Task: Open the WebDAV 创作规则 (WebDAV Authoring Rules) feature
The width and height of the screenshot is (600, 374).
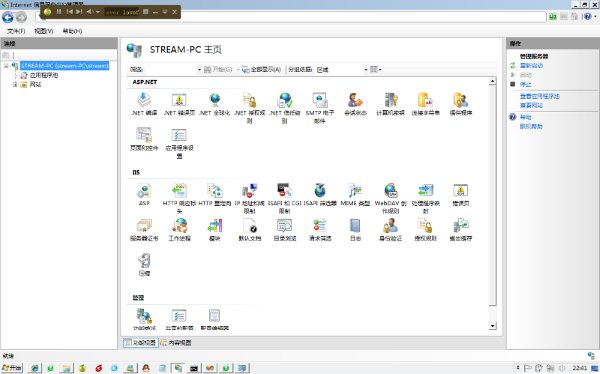Action: click(x=390, y=198)
